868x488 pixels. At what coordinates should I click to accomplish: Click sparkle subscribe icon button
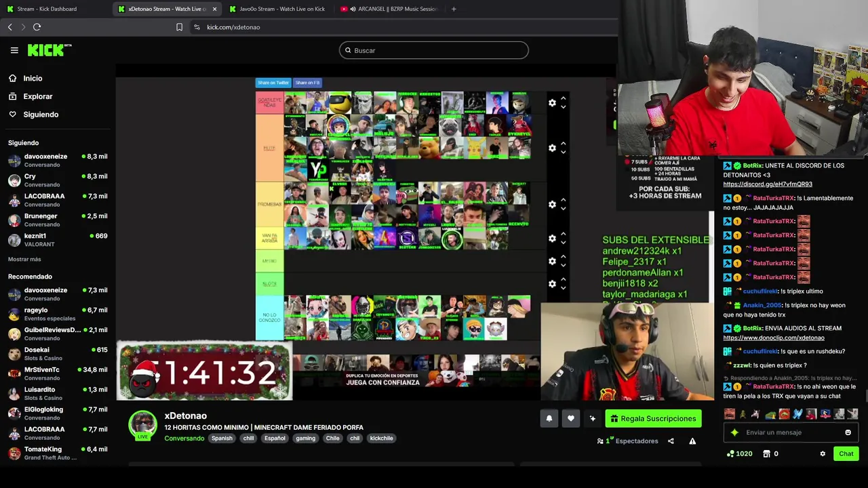[592, 419]
